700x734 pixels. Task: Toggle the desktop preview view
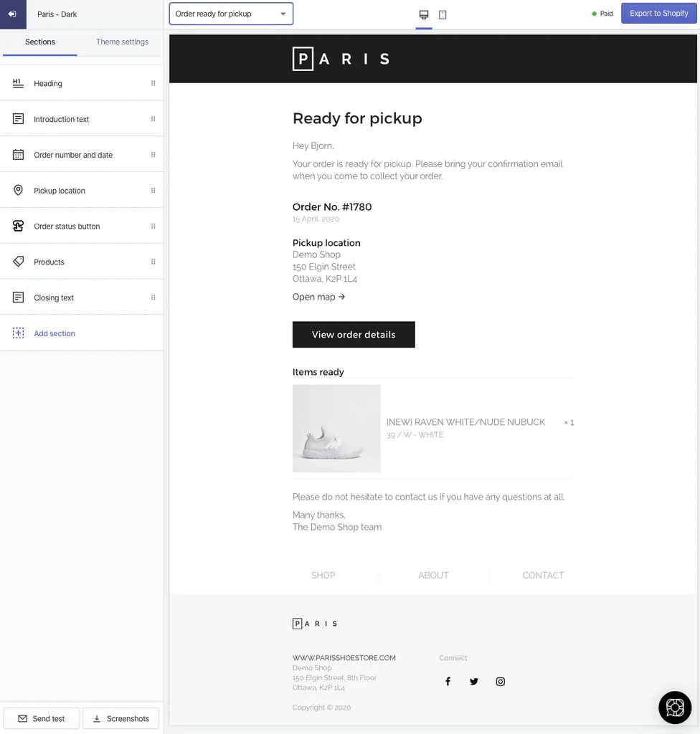423,14
